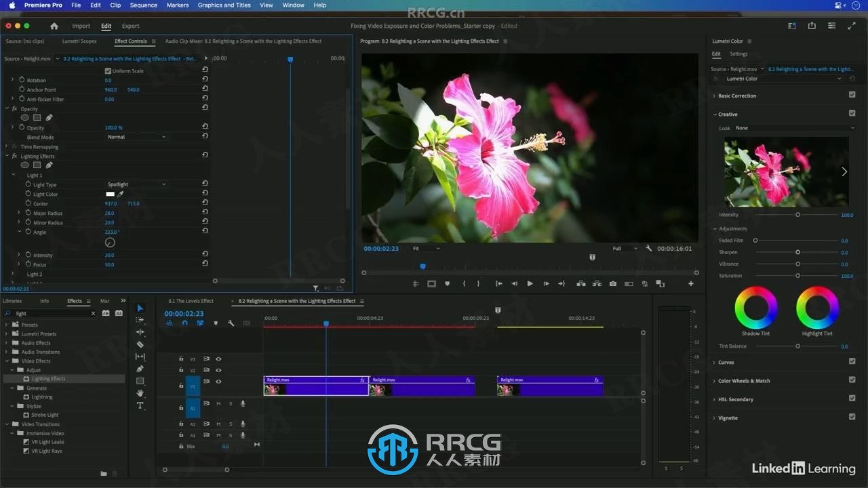This screenshot has width=868, height=488.
Task: Open Blend Mode Normal dropdown
Action: [136, 137]
